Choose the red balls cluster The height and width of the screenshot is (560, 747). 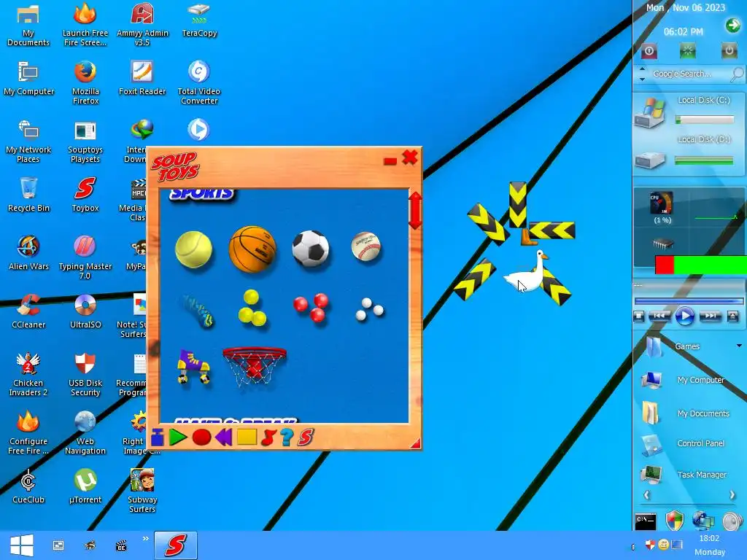tap(311, 307)
